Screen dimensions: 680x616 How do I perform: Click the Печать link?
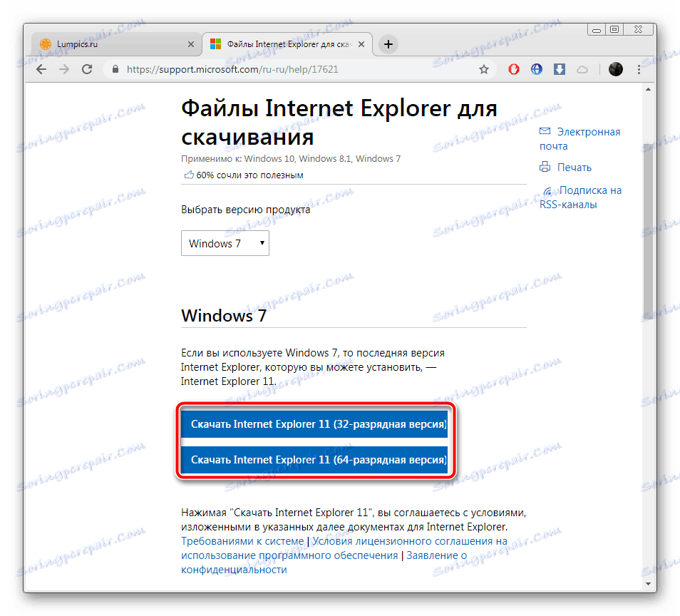coord(575,168)
